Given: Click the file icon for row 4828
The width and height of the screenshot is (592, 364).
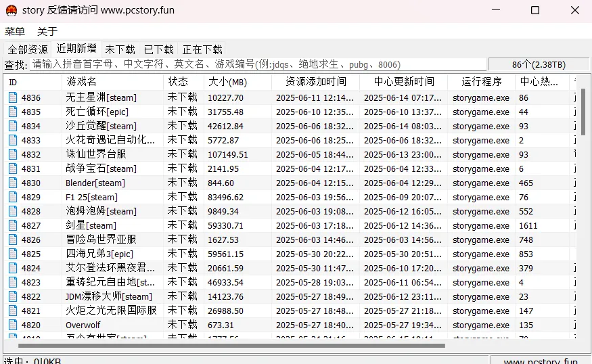Looking at the screenshot, I should [x=13, y=212].
